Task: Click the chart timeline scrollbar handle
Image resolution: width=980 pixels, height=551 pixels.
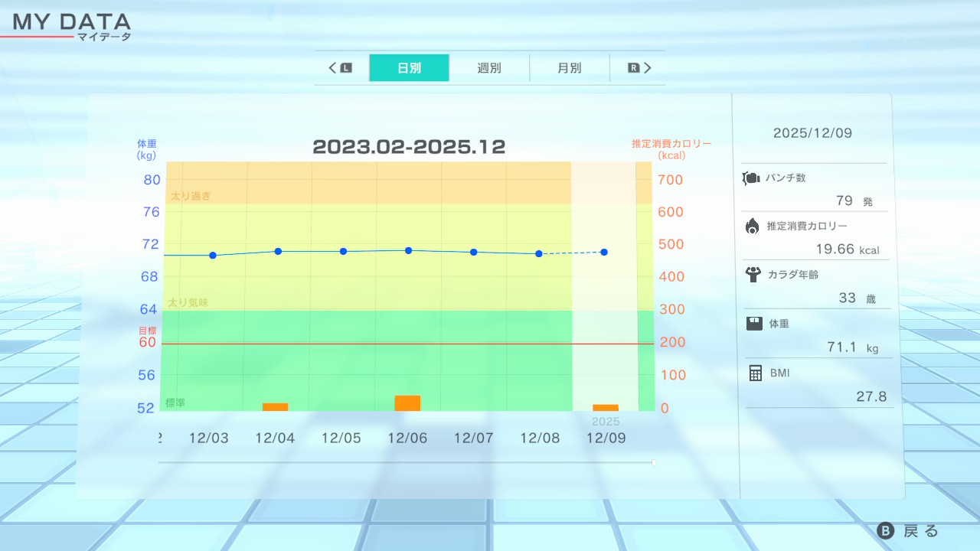Action: point(653,462)
